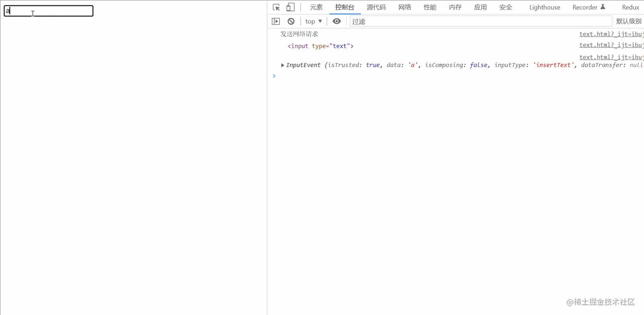Open the Recorder tab
Viewport: 644px width, 315px height.
pyautogui.click(x=589, y=7)
